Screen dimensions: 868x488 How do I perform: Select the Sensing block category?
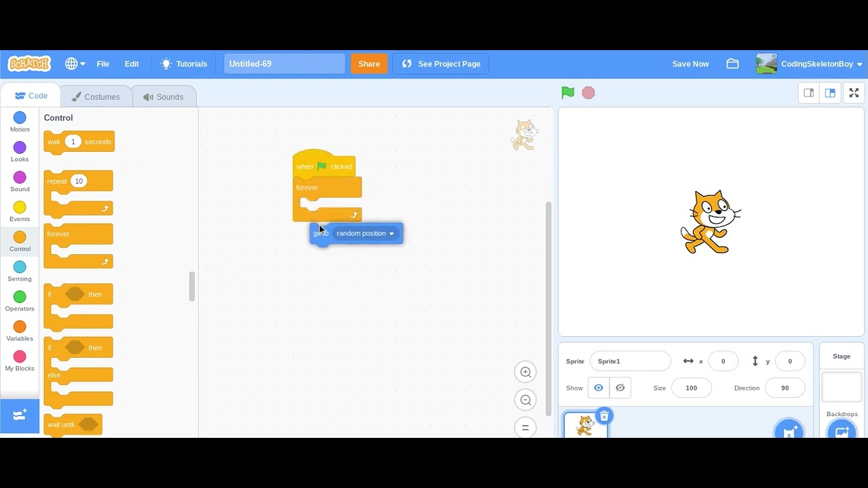coord(20,271)
